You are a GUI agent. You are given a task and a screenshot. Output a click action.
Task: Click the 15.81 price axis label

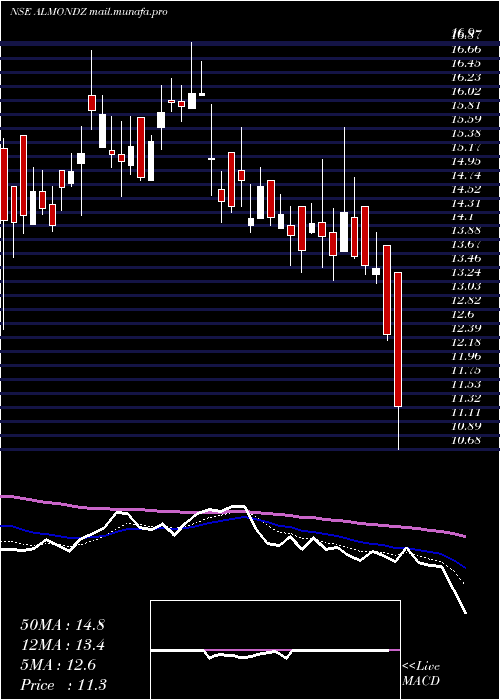pos(466,105)
